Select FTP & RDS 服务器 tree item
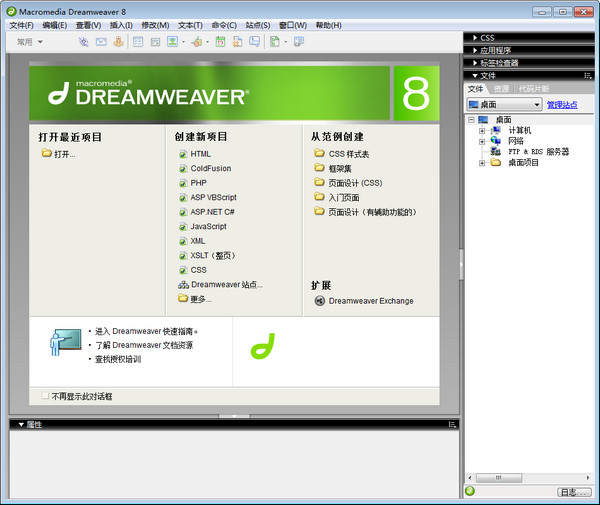 pyautogui.click(x=538, y=152)
